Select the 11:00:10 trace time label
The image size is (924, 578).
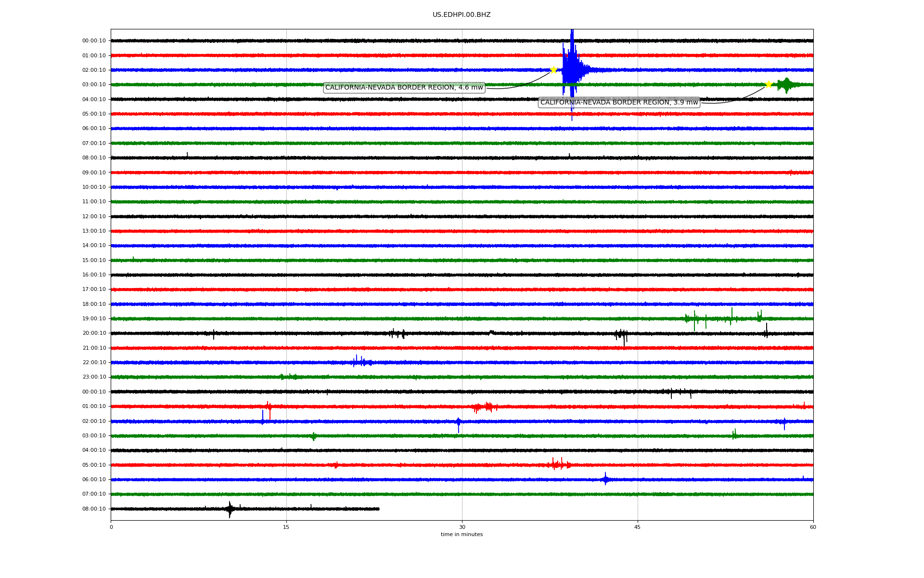(x=94, y=202)
